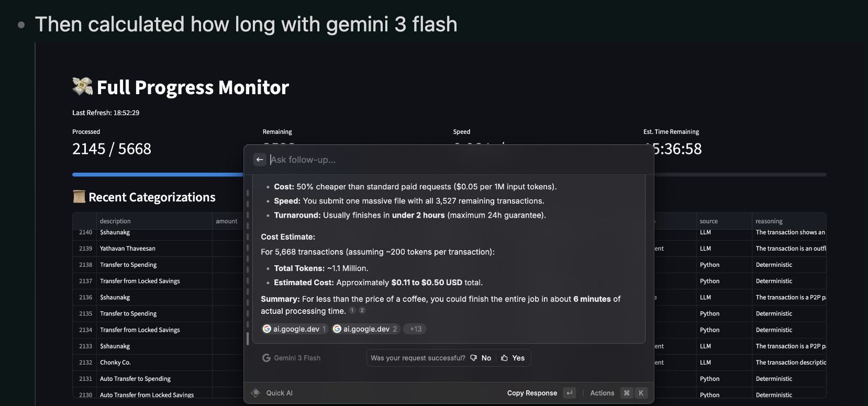Click the small citation badge numbered 2
Viewport: 868px width, 406px height.
362,311
